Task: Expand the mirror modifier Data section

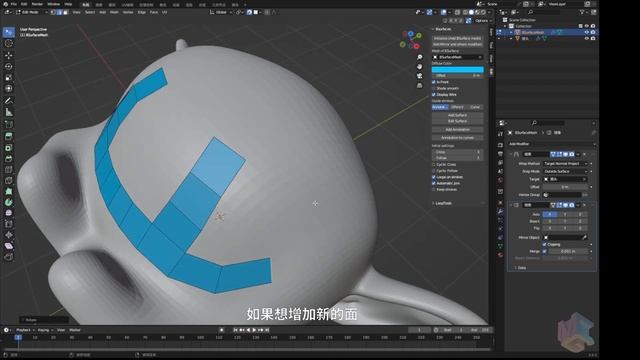Action: [520, 268]
